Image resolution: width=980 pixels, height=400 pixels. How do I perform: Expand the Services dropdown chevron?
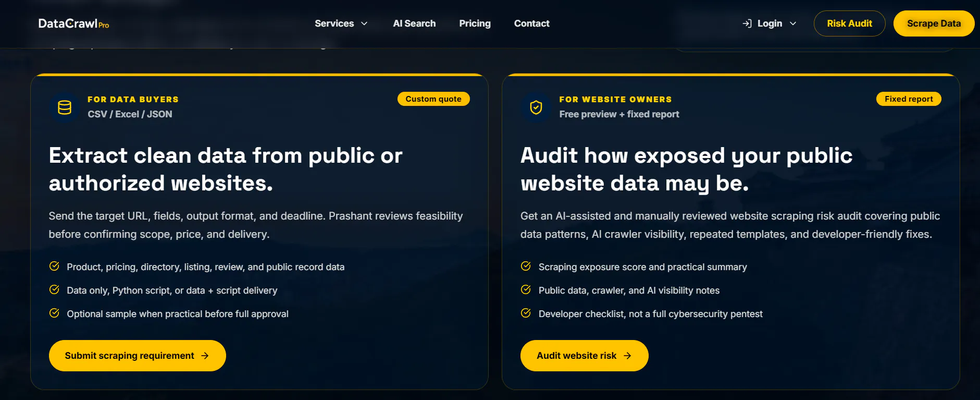click(364, 23)
